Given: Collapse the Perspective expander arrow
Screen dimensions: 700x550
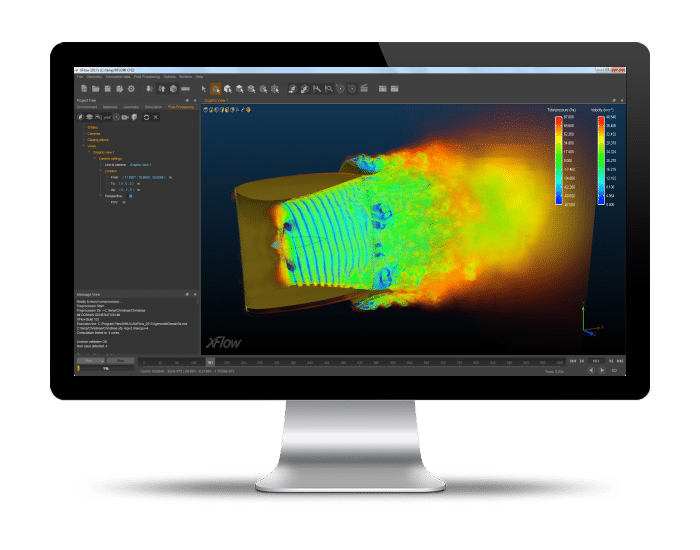Looking at the screenshot, I should pyautogui.click(x=100, y=196).
